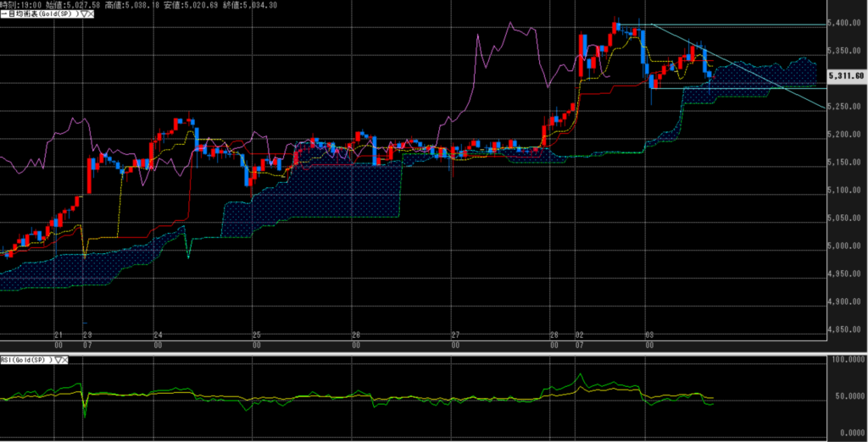Screen dimensions: 868x442
Task: Expand the RSI indicator triangle dropdown
Action: point(59,360)
